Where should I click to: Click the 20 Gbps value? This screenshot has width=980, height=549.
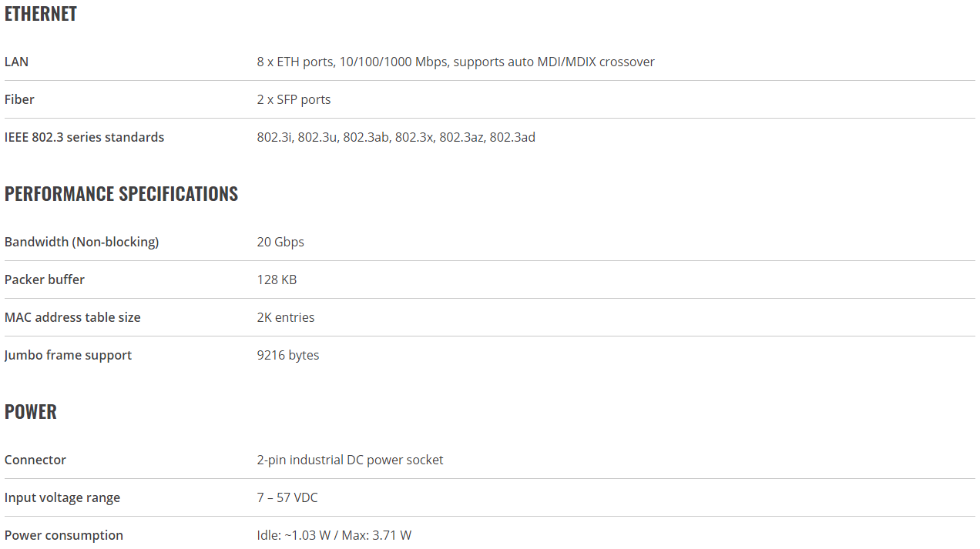click(x=280, y=242)
